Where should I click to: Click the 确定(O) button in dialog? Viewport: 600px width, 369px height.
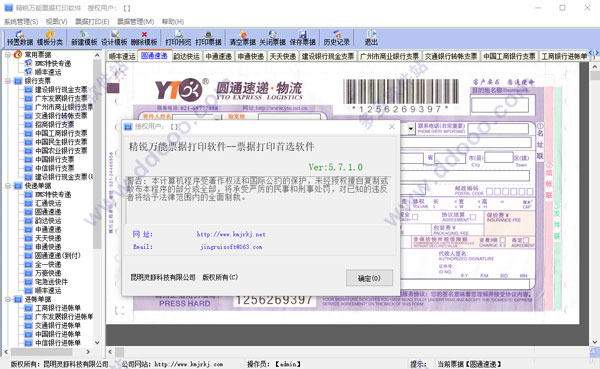pos(369,278)
